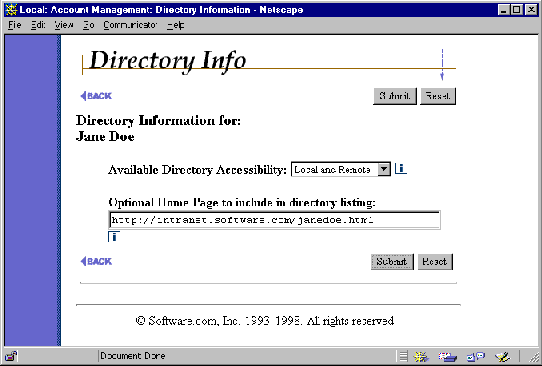Open the Composer icon in status bar
Image resolution: width=542 pixels, height=366 pixels.
point(502,356)
